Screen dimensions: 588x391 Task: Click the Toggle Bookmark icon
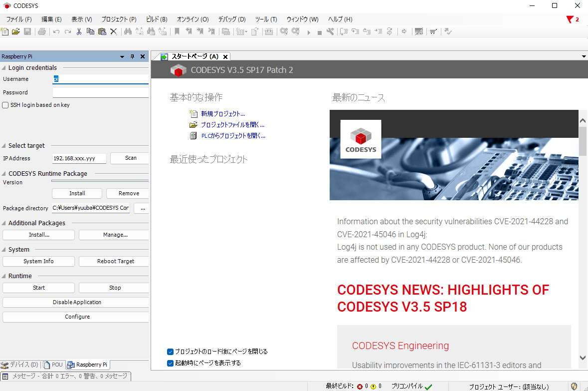[177, 31]
